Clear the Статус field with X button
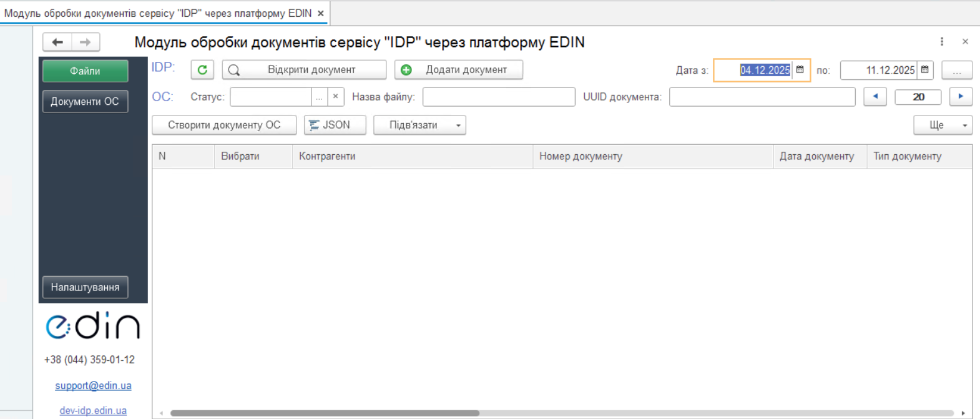Screen dimensions: 980x419 336,97
